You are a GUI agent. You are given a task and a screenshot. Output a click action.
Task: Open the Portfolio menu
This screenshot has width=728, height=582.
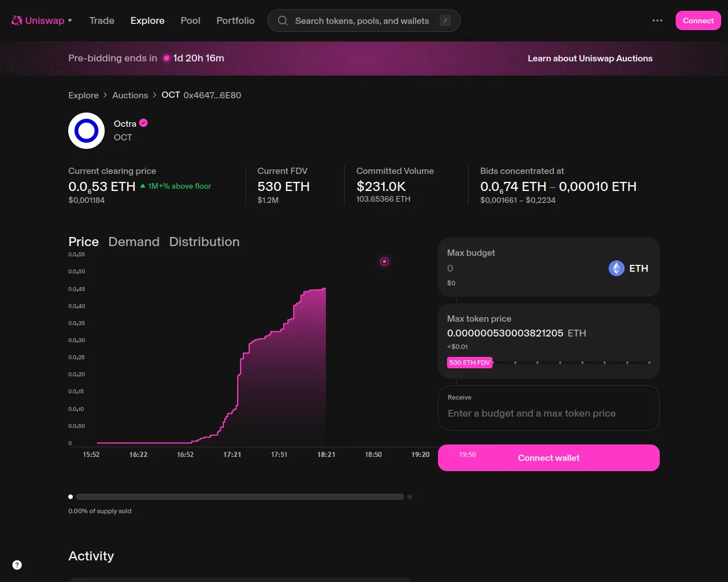click(235, 20)
